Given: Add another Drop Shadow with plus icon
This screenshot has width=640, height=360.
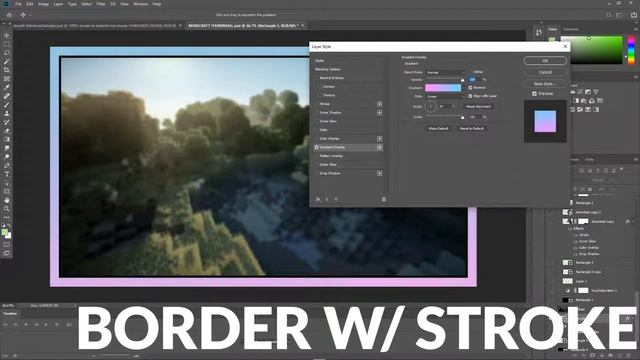Looking at the screenshot, I should click(x=380, y=173).
